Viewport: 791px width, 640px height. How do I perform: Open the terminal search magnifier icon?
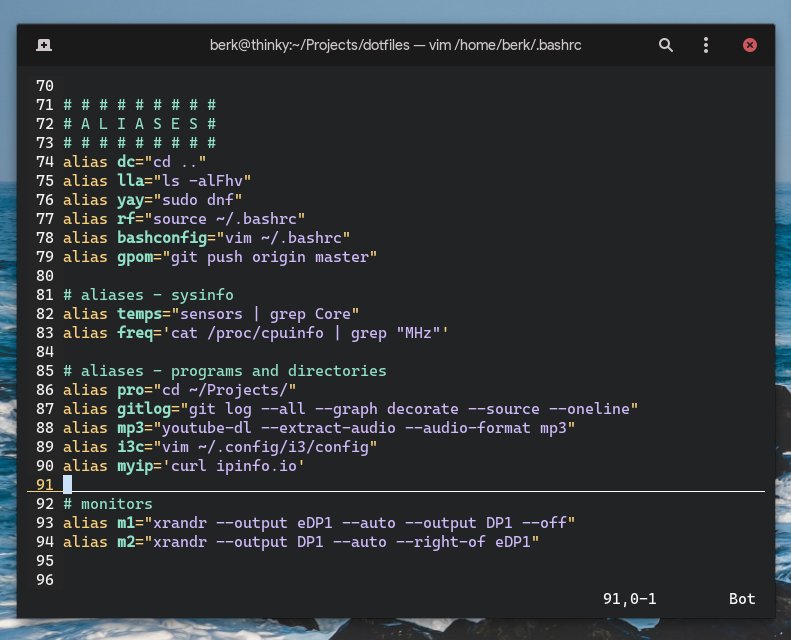point(666,45)
